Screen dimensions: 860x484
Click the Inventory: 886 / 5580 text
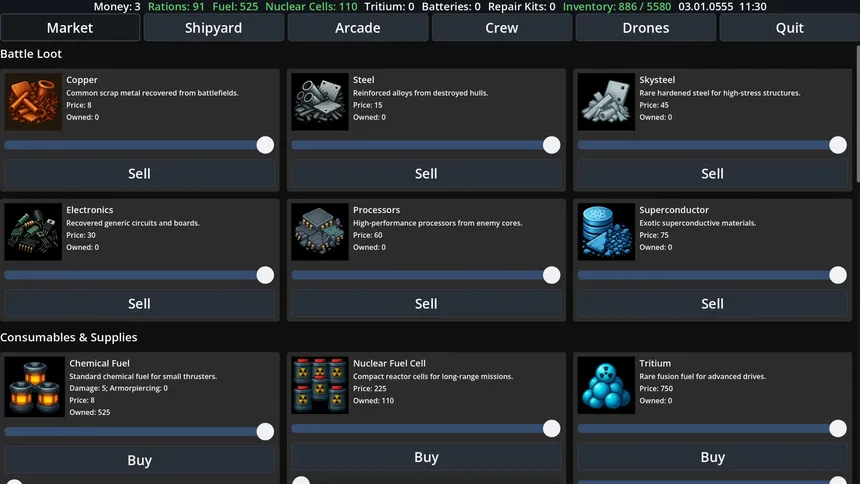tap(617, 7)
